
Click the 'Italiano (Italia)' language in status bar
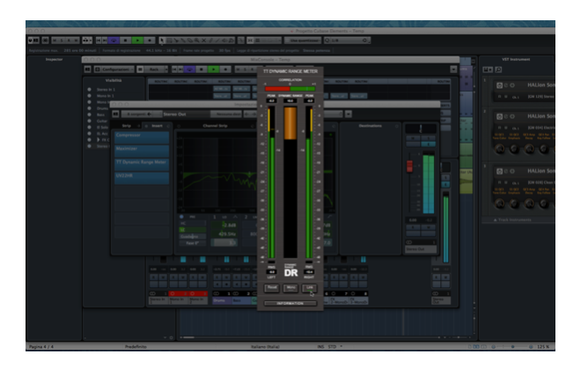[x=265, y=347]
